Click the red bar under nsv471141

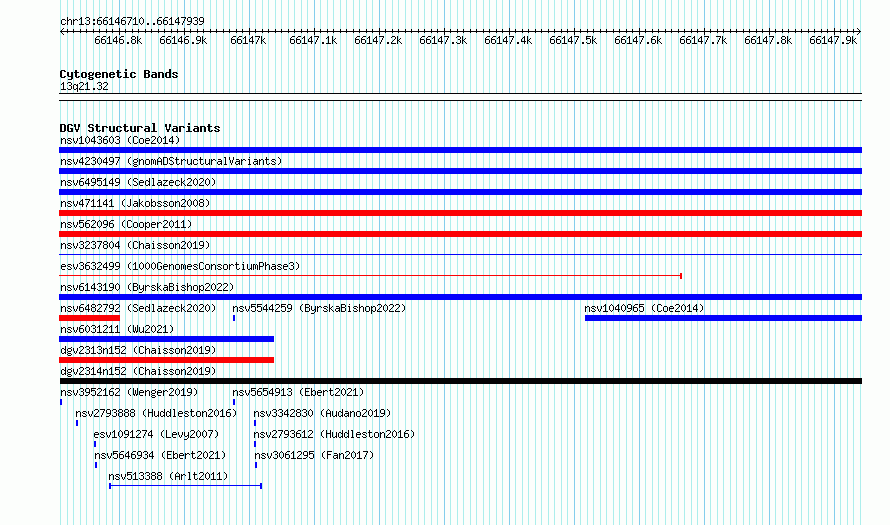460,213
